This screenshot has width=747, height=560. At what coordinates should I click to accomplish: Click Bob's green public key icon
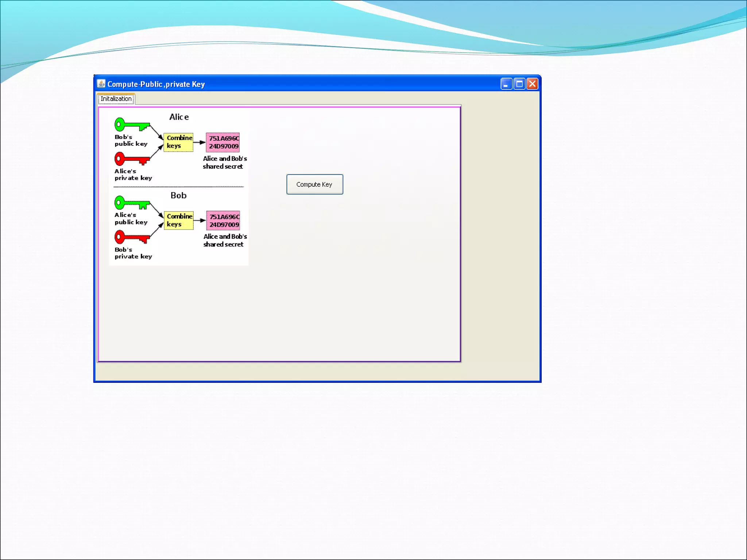[132, 125]
